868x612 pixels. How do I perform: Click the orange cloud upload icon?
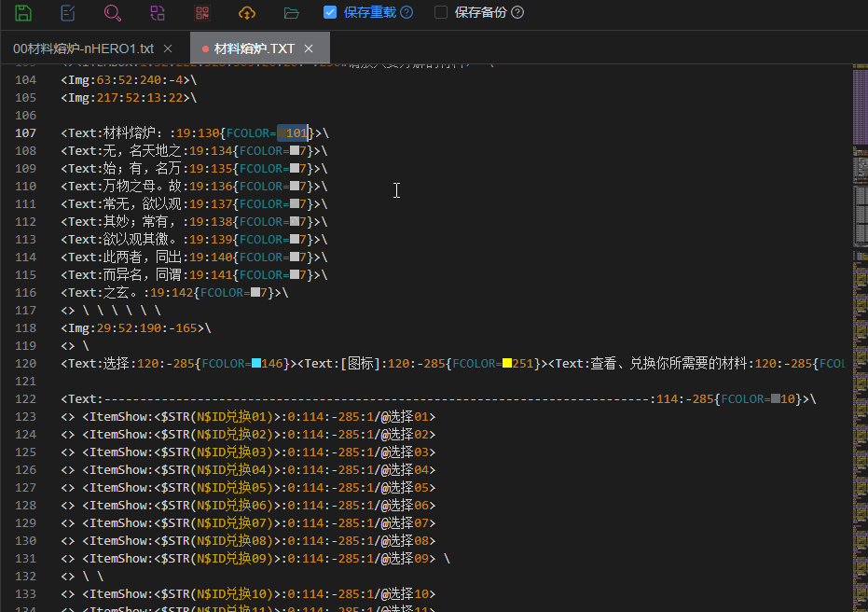[x=247, y=13]
